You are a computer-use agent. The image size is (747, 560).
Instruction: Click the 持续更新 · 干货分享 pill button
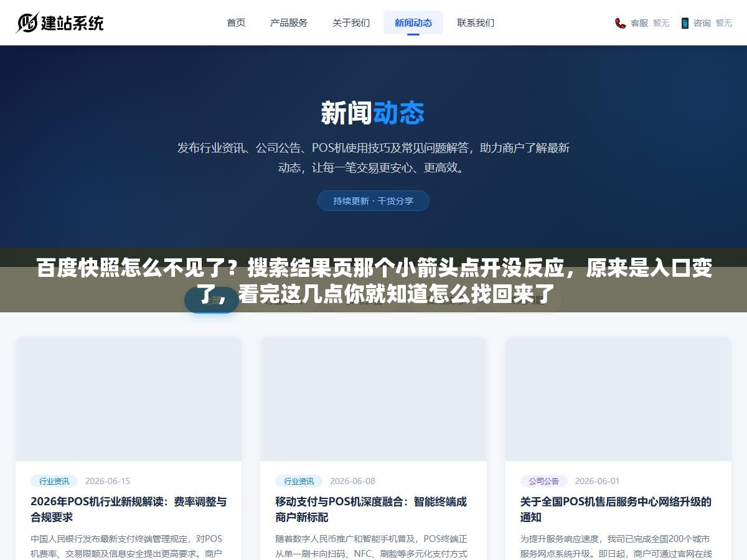click(x=374, y=201)
